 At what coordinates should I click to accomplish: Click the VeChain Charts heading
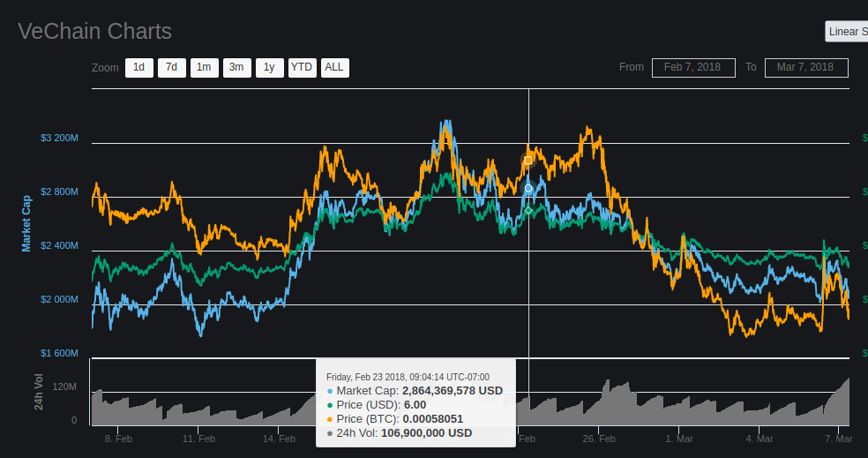[94, 32]
